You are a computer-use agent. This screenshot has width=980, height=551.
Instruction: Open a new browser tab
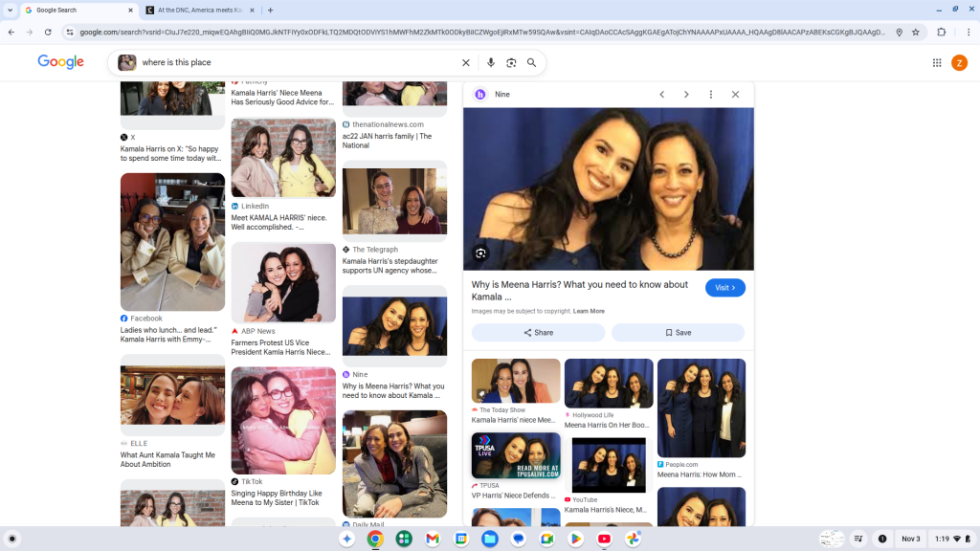271,10
